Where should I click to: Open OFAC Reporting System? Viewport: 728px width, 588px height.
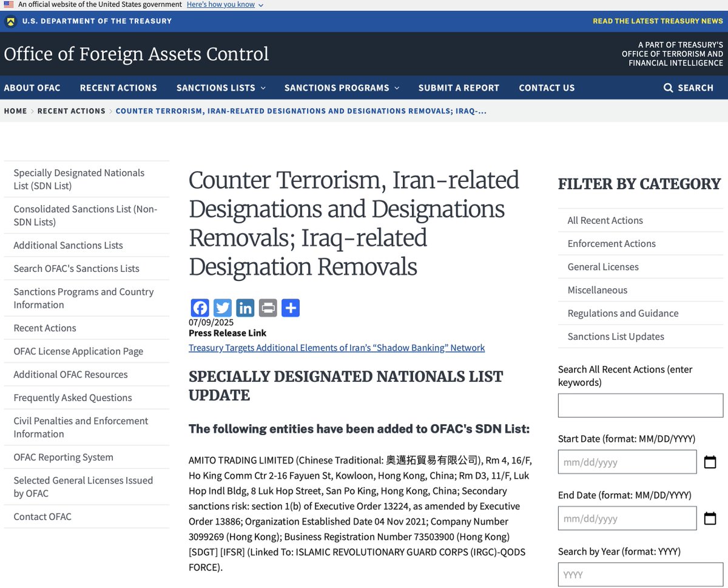point(86,457)
